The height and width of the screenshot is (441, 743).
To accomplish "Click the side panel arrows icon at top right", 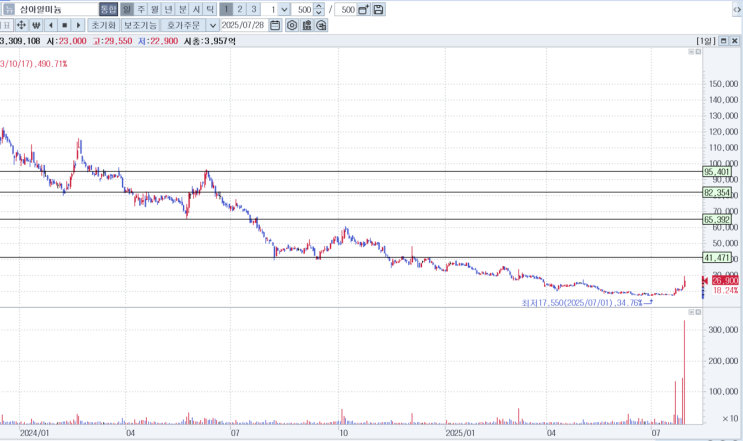I will (x=737, y=9).
